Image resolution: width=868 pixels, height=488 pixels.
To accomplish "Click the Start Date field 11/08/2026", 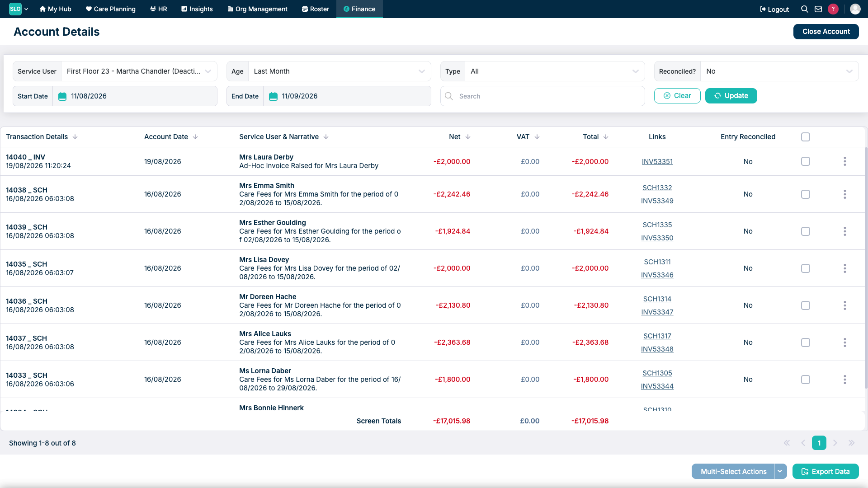I will [135, 96].
